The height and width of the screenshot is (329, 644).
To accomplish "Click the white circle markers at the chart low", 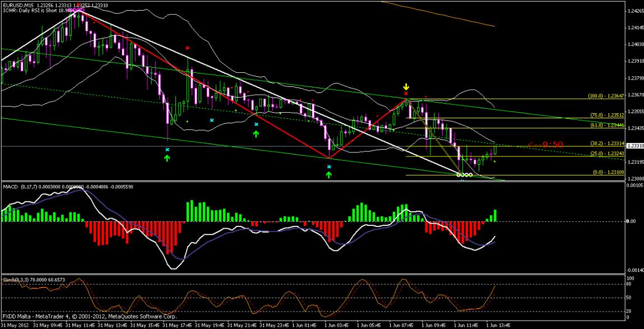I will point(465,175).
